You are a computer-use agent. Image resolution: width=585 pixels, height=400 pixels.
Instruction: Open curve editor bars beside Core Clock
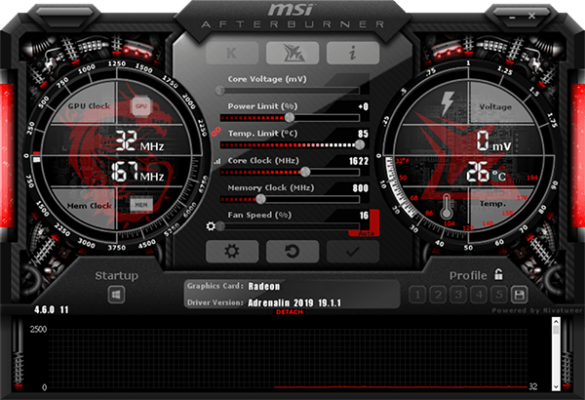click(x=217, y=162)
